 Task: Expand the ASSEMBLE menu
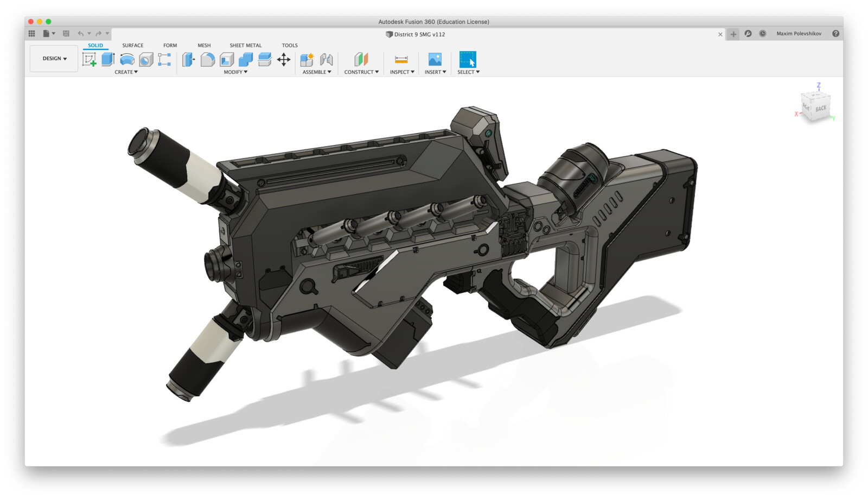tap(317, 72)
